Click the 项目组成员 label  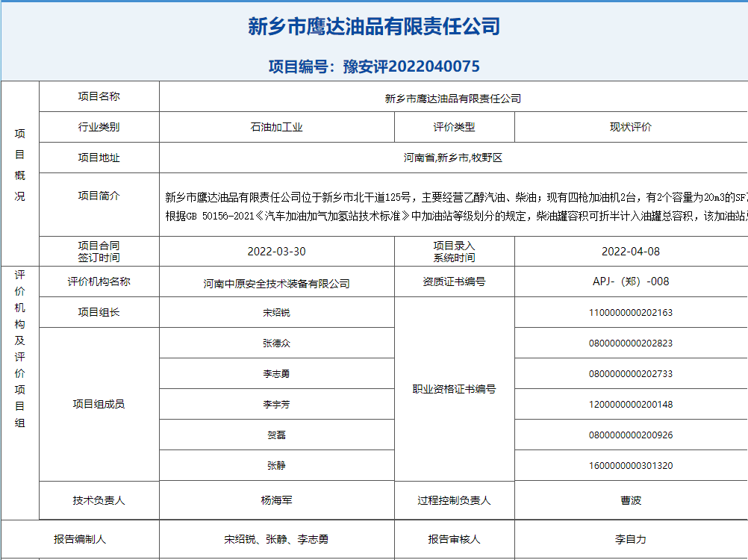coord(99,404)
